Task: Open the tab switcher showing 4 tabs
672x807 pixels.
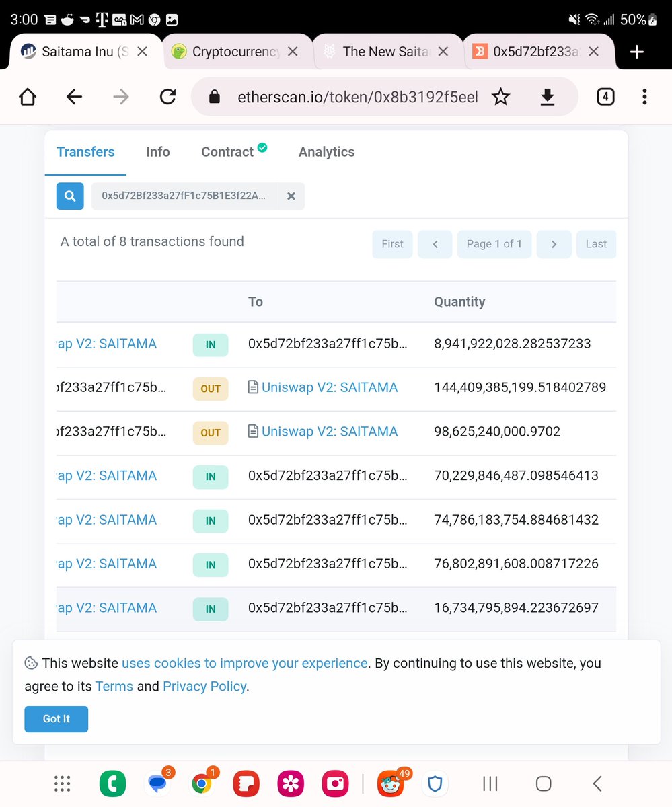Action: 605,97
